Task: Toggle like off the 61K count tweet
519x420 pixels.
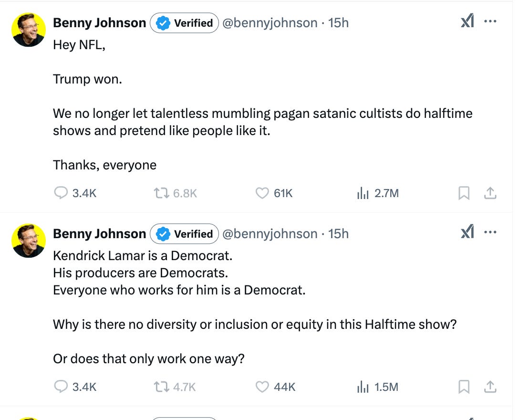Action: [x=262, y=193]
